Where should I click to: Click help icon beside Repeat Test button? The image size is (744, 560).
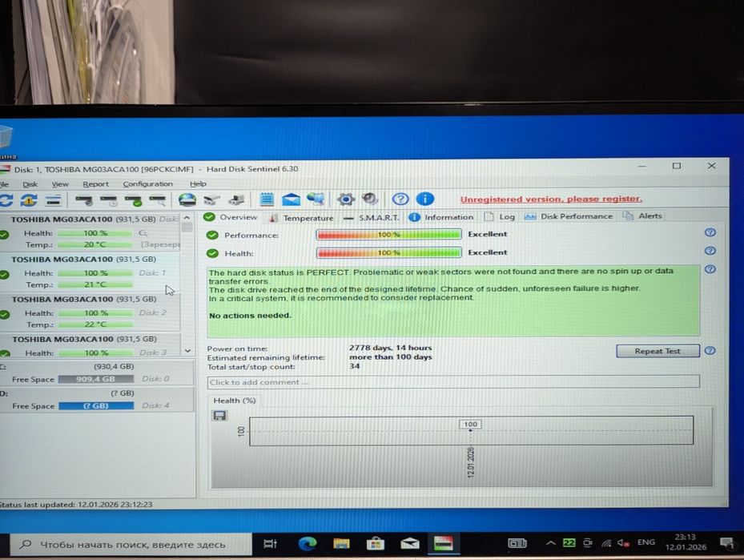tap(710, 351)
